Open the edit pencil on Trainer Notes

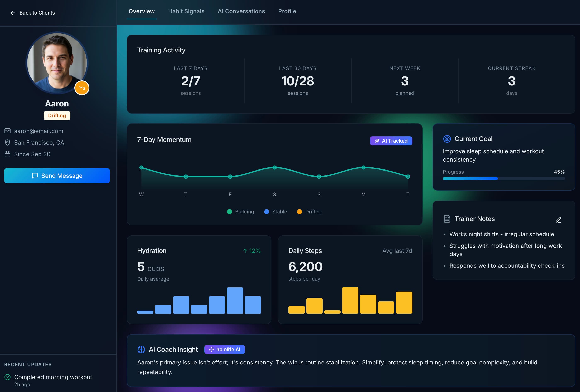click(x=558, y=220)
